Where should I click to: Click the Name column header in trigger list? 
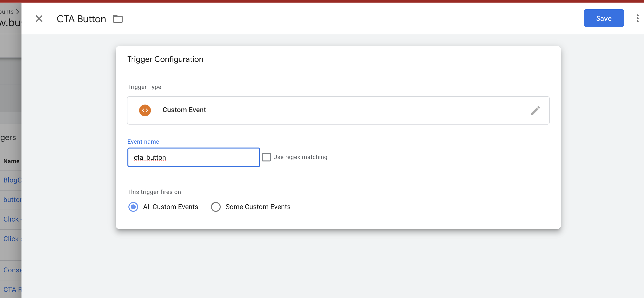pos(11,161)
